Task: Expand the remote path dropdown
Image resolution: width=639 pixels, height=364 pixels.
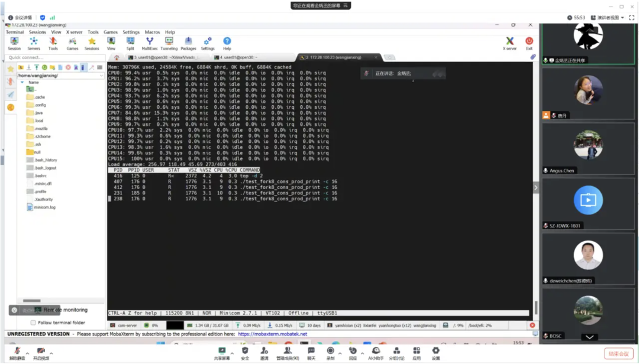Action: (x=101, y=76)
